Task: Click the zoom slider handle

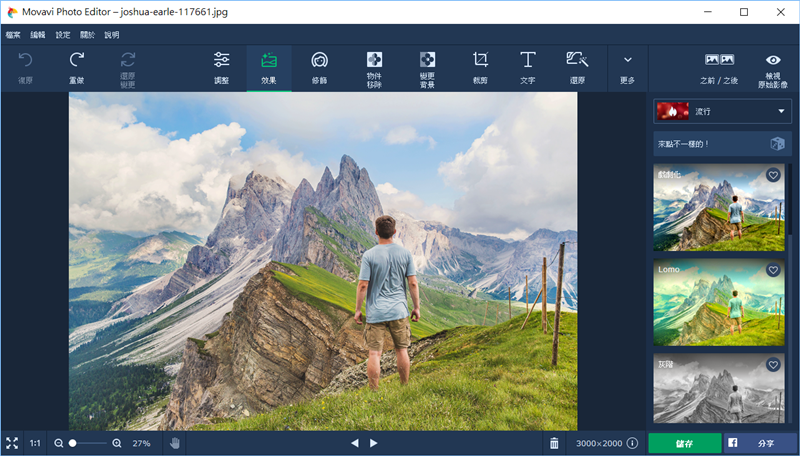Action: (72, 443)
